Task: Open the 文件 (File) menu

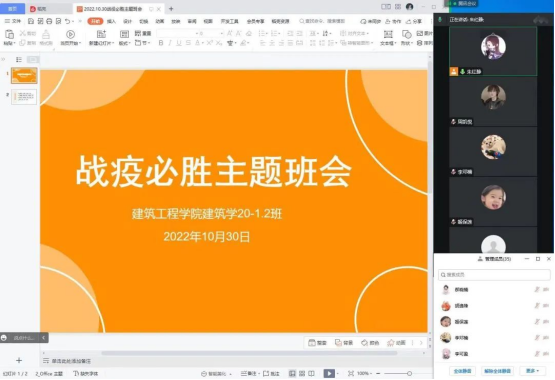Action: coord(13,21)
